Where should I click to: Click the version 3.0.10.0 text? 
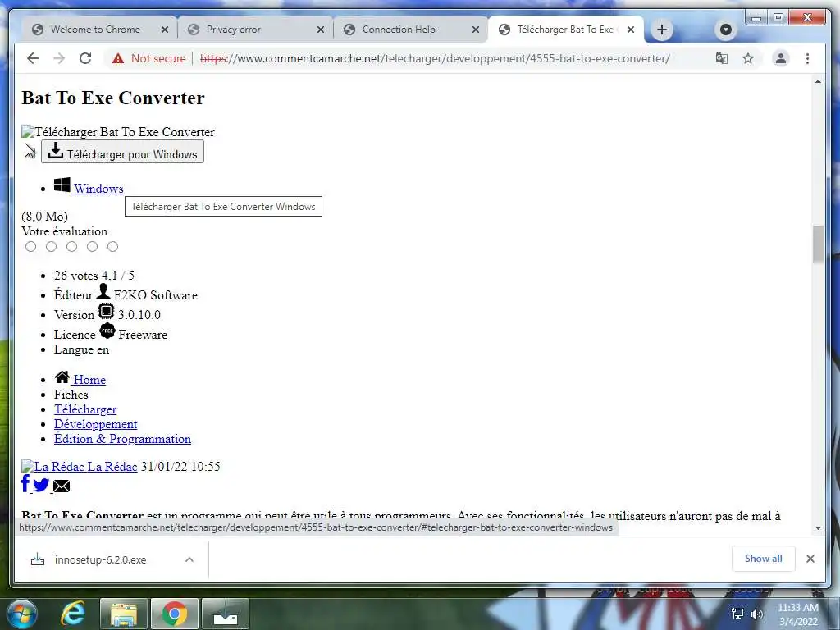pos(139,315)
